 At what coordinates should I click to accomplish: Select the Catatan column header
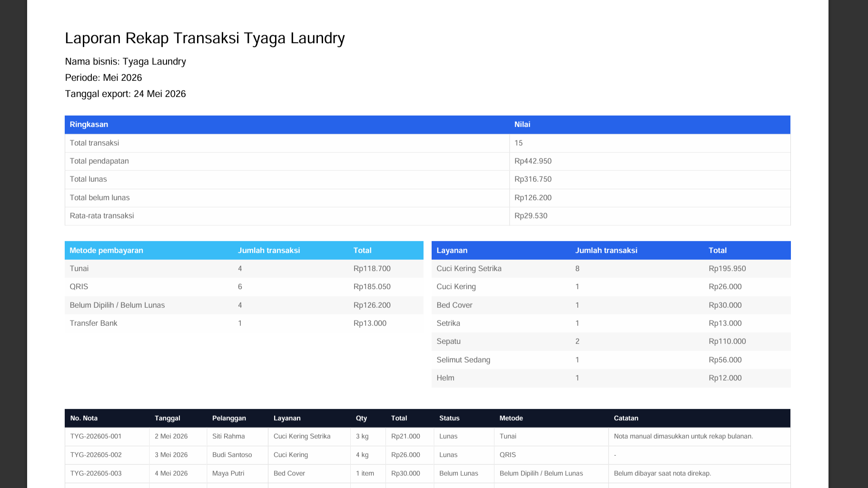626,418
